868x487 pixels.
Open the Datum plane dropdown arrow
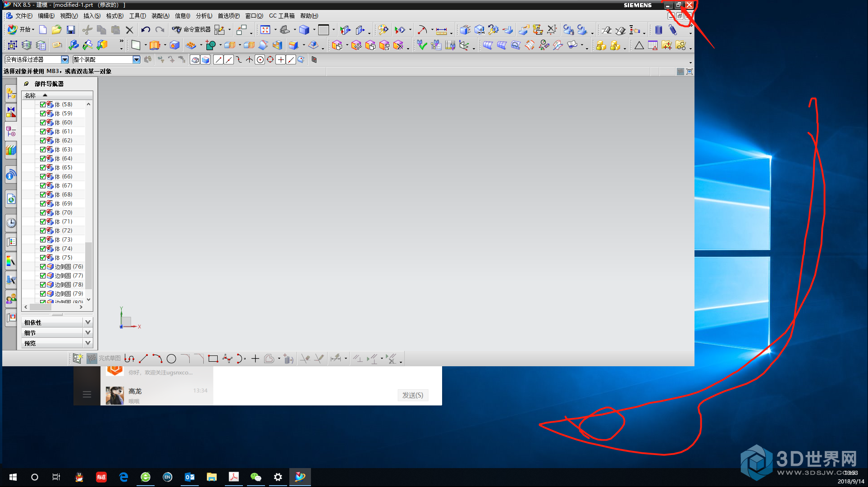[x=145, y=45]
